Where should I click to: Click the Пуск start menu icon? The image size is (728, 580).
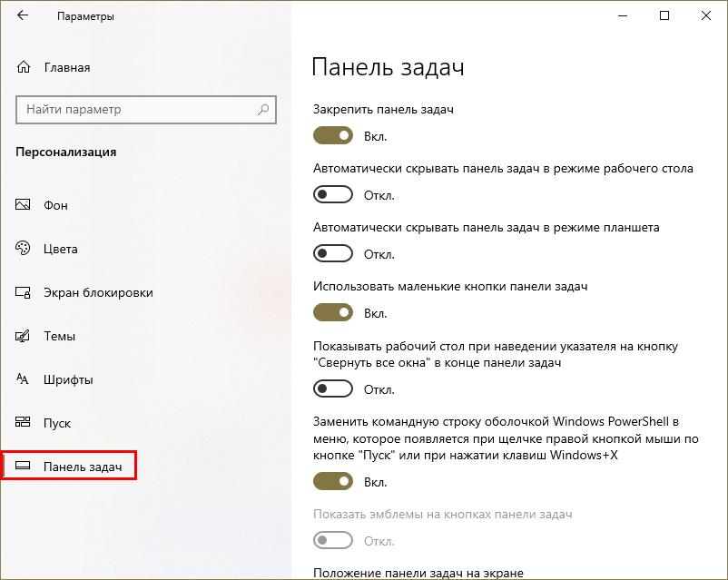coord(25,423)
